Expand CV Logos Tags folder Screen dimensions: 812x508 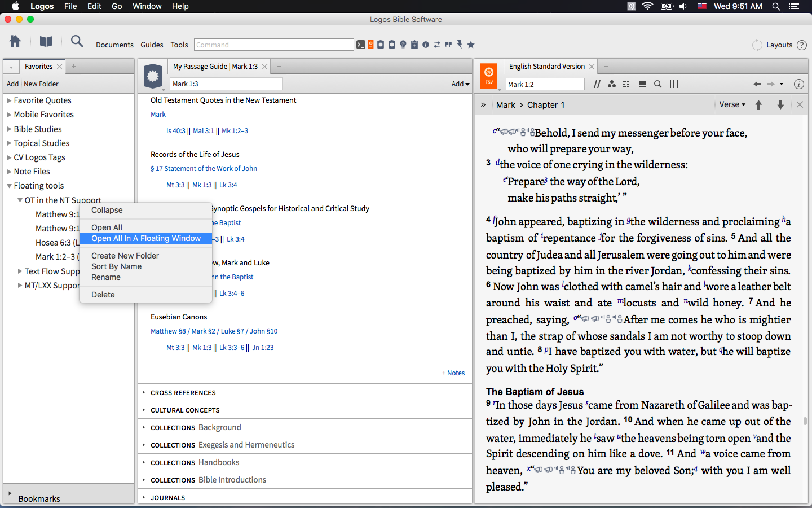(9, 157)
